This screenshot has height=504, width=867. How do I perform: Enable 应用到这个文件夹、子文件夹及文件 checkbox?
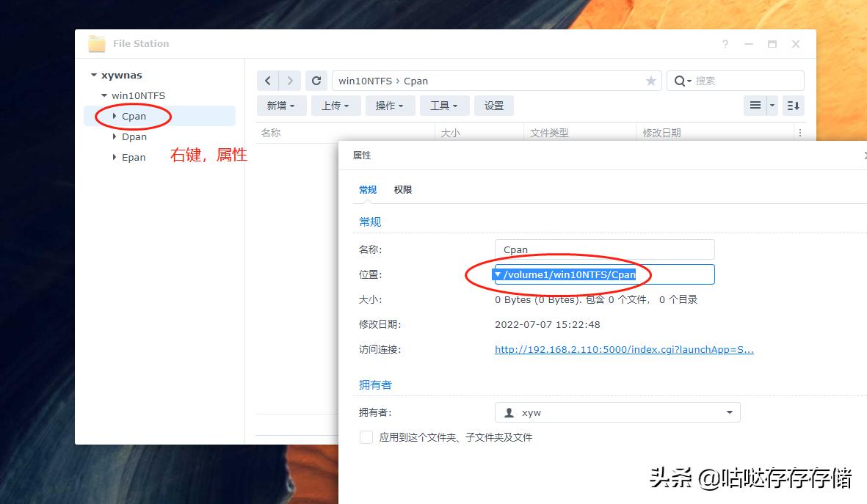pos(366,437)
